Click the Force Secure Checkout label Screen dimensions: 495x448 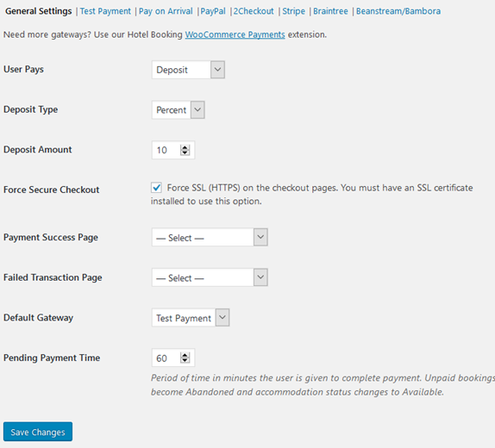(52, 190)
